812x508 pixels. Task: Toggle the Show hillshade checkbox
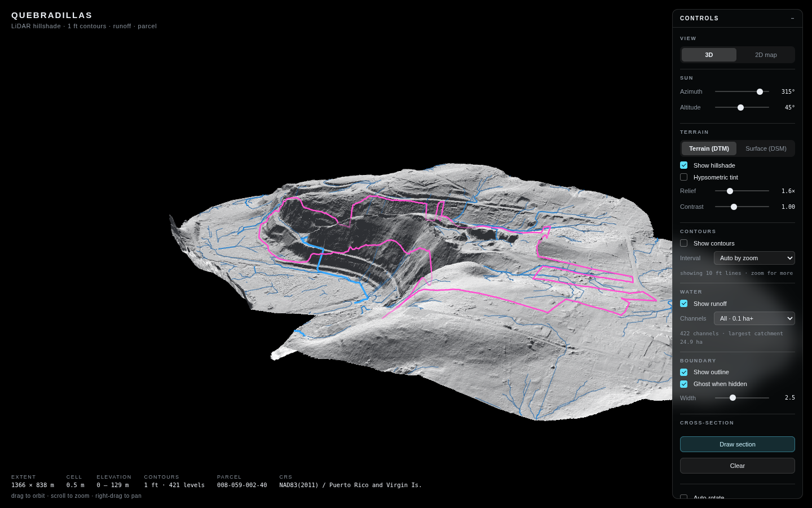pyautogui.click(x=684, y=165)
